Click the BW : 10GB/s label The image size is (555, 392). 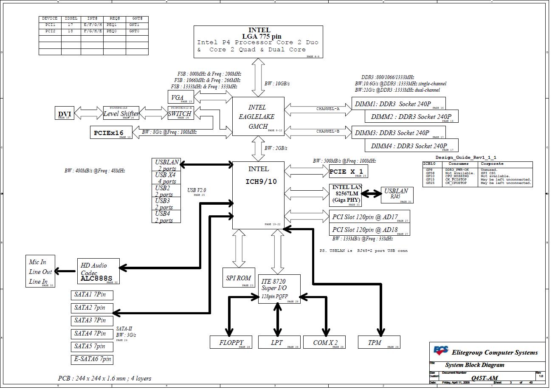click(277, 84)
